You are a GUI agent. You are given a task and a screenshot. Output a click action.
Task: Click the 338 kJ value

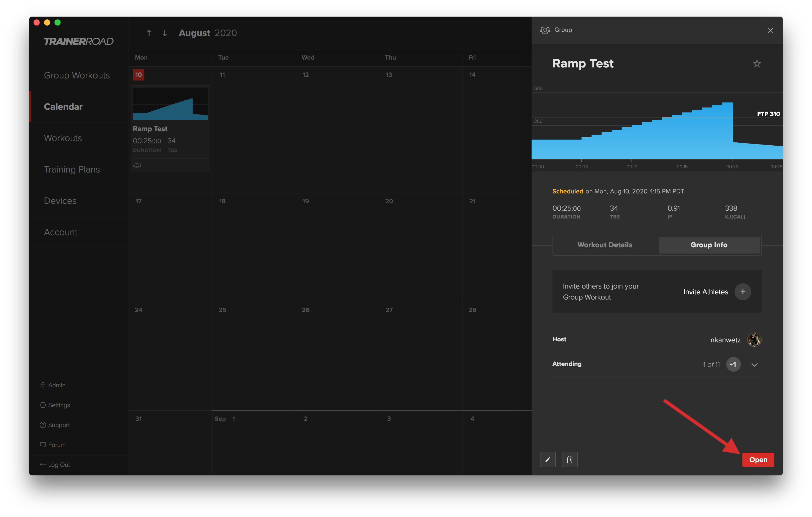731,208
